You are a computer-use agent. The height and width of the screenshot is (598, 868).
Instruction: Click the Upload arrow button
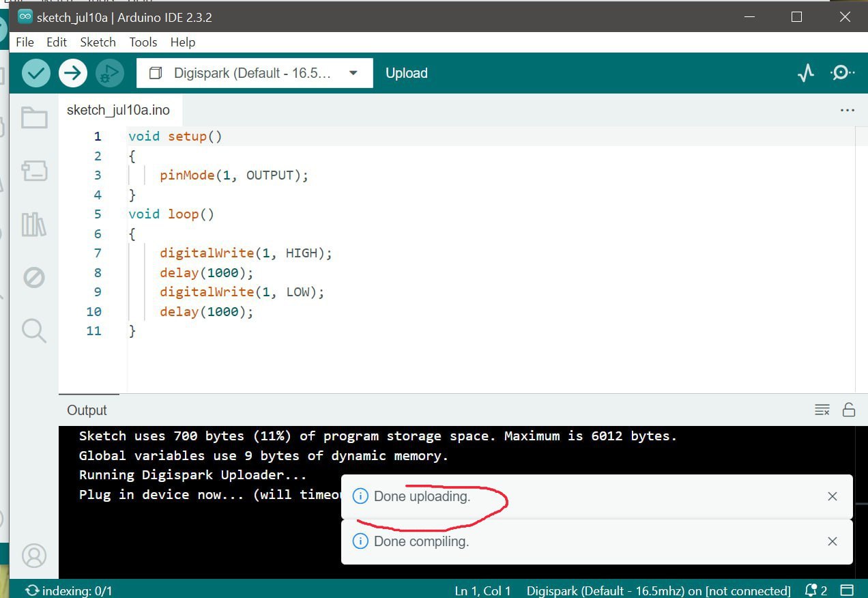pyautogui.click(x=73, y=72)
